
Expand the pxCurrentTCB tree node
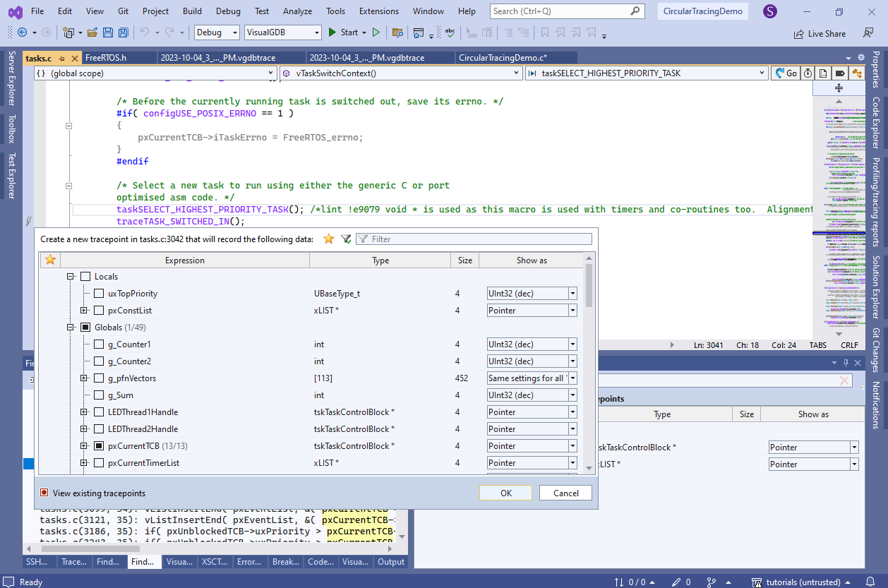[84, 446]
